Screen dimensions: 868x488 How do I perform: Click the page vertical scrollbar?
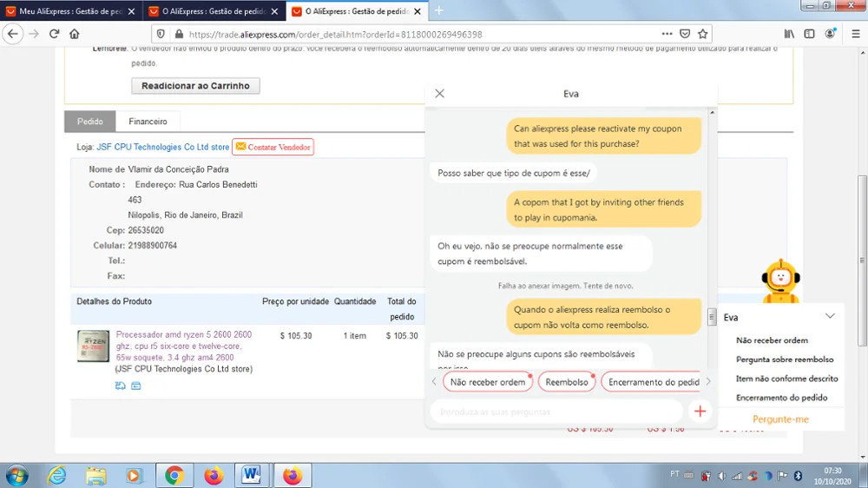point(863,260)
